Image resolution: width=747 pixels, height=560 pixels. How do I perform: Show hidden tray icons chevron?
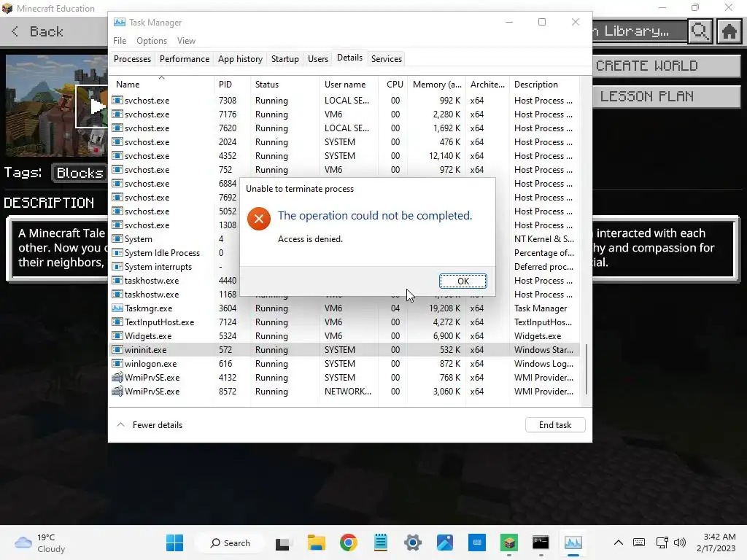[619, 542]
